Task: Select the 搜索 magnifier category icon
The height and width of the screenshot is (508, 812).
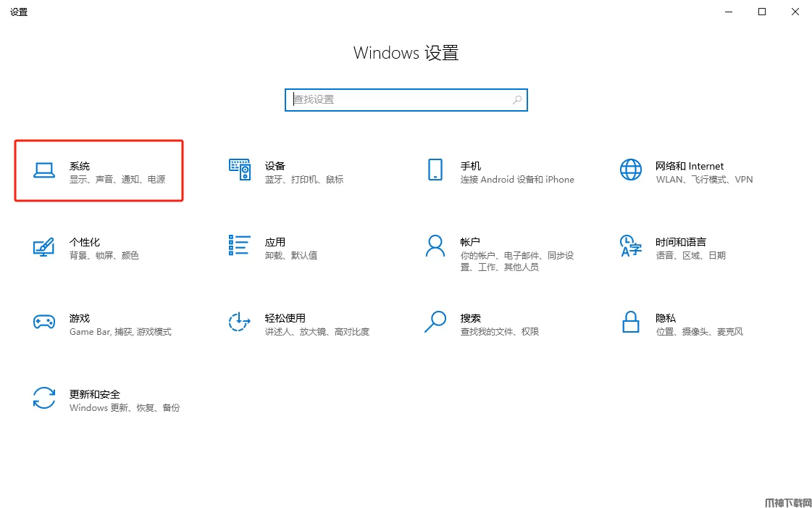Action: [x=435, y=322]
